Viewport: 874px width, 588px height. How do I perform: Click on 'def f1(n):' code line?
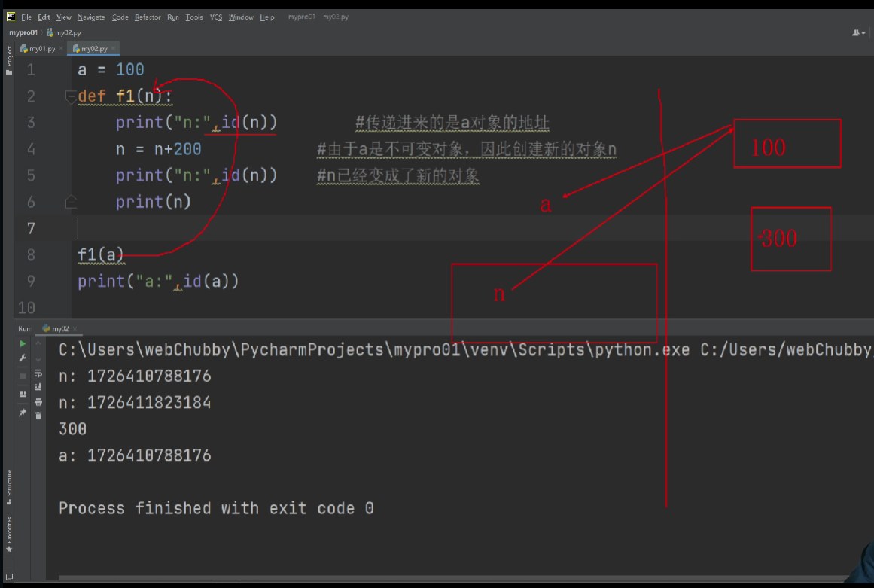pyautogui.click(x=125, y=96)
